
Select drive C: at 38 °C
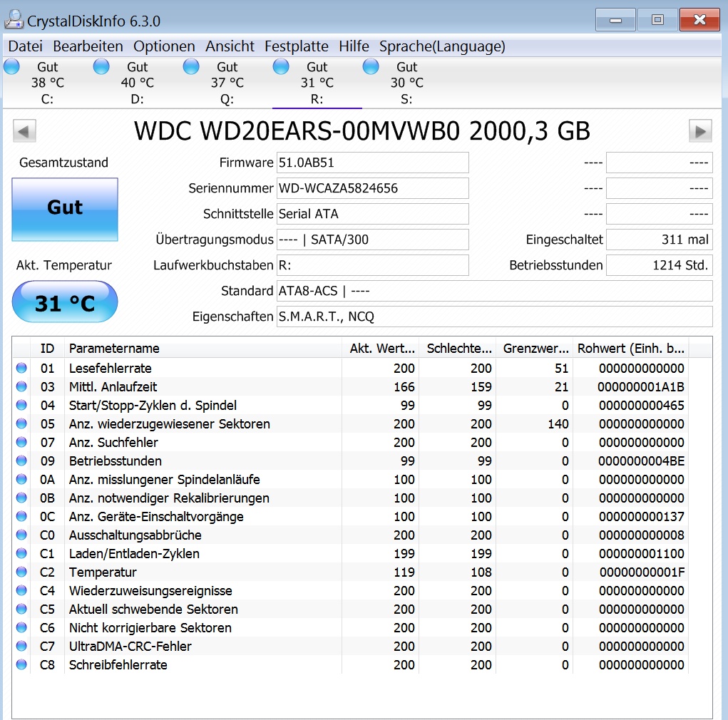(47, 83)
